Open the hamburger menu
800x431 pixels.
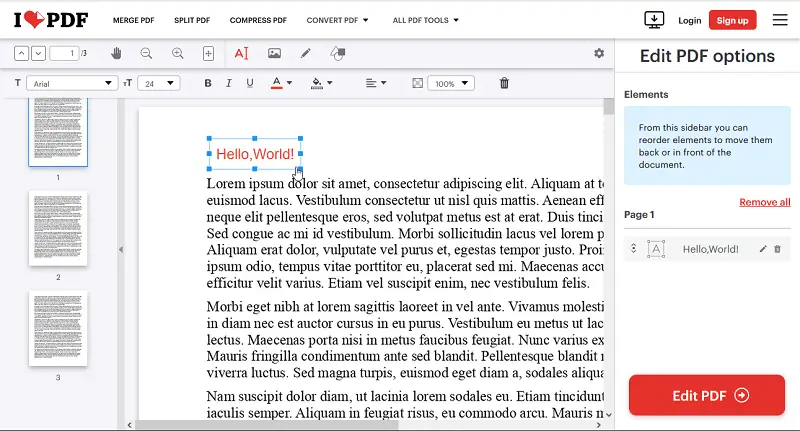[x=780, y=20]
